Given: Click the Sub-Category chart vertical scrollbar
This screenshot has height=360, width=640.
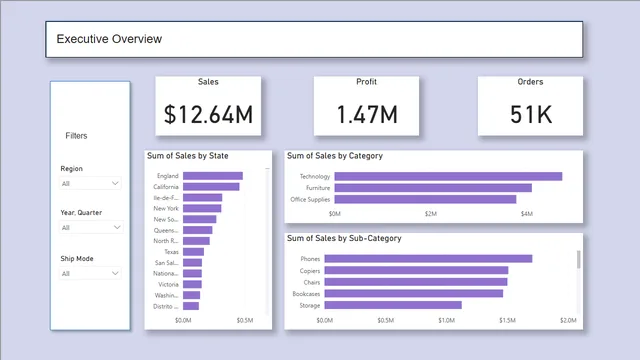Looking at the screenshot, I should click(578, 260).
